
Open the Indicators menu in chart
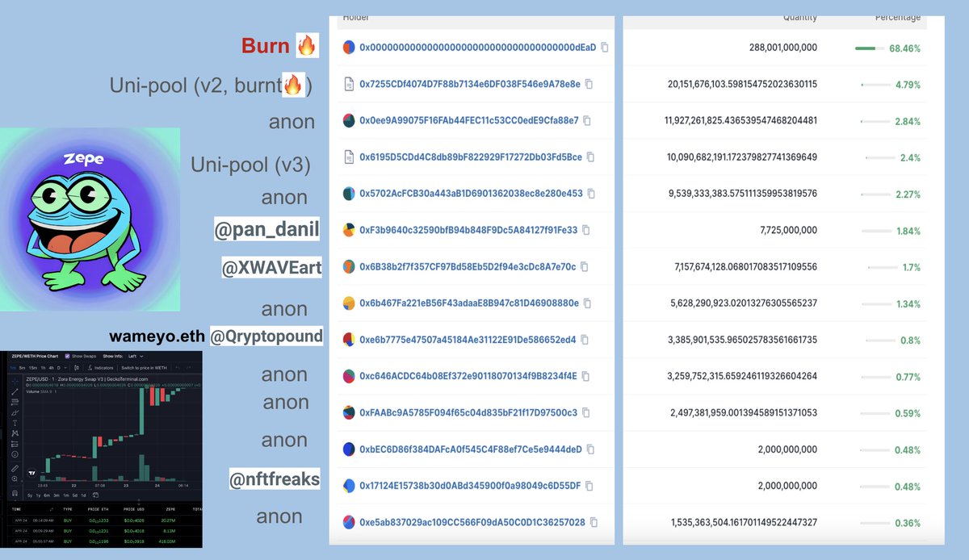(x=99, y=368)
